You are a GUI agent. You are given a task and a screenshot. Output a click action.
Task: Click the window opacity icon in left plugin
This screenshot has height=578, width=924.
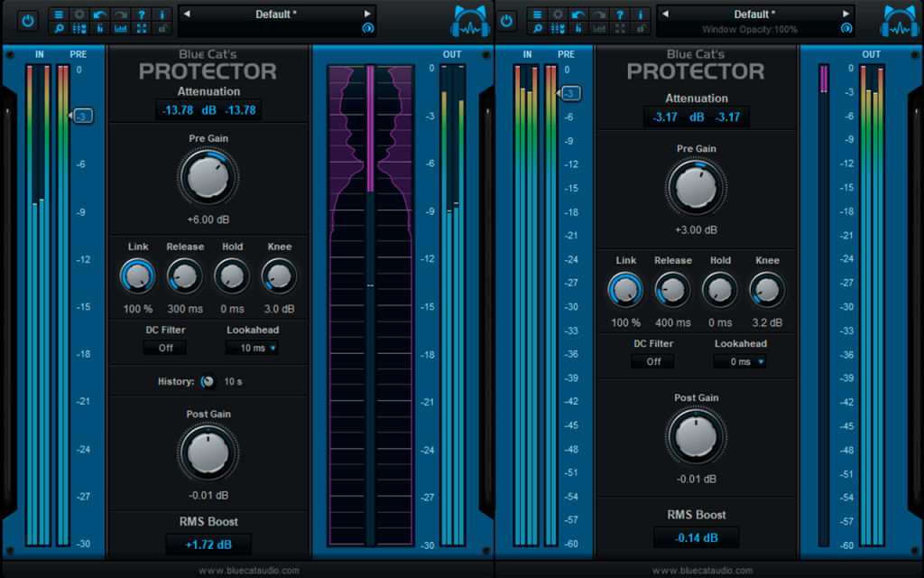368,28
